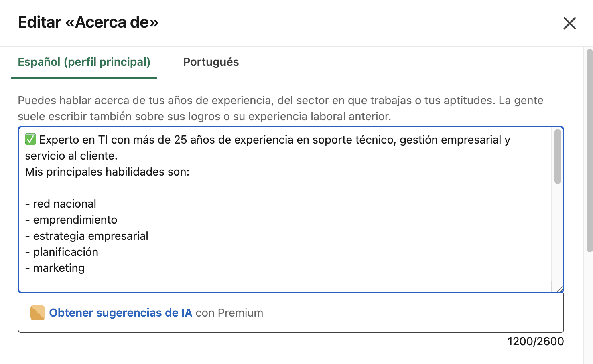Open Obtener sugerencias de IA link
Screen dimensions: 593x364
coord(120,313)
